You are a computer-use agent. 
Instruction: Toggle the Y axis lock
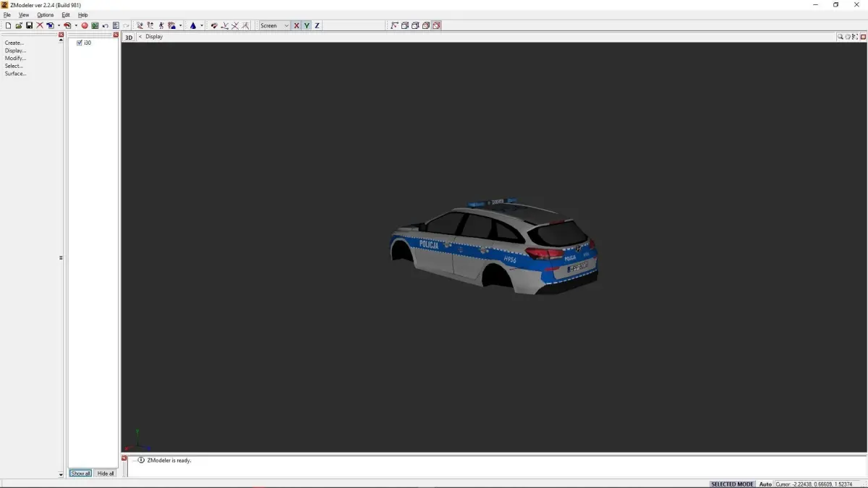307,25
